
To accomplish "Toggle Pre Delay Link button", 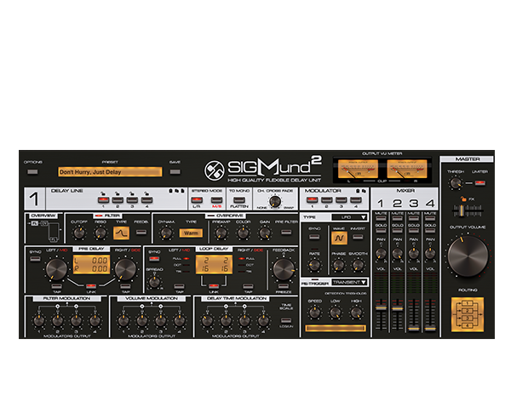I will click(91, 286).
